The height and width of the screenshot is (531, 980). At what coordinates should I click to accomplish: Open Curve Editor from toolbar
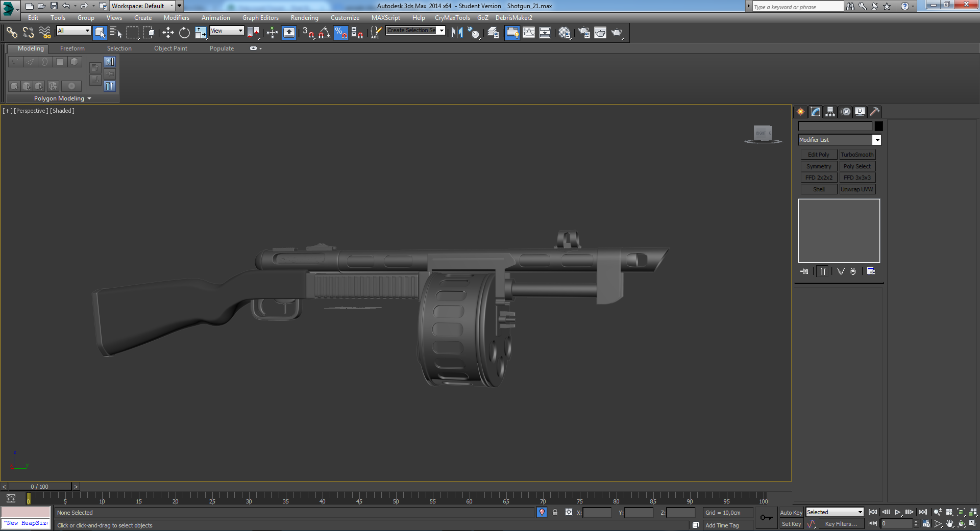pos(529,33)
